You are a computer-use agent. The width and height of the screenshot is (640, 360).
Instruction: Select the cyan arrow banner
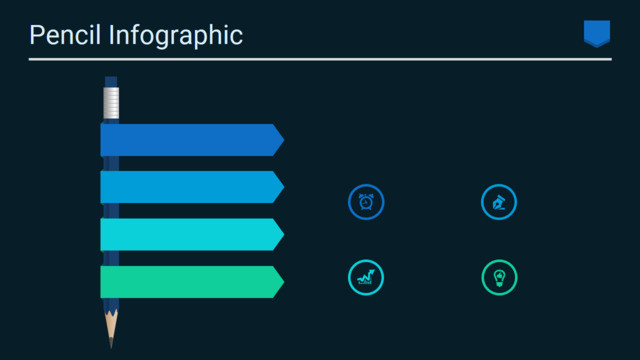point(192,234)
